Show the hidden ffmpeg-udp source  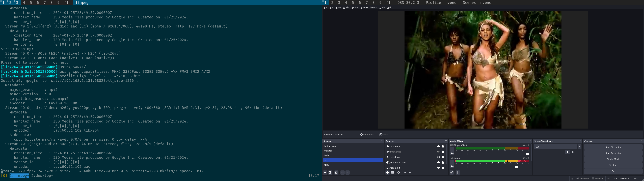click(x=438, y=152)
